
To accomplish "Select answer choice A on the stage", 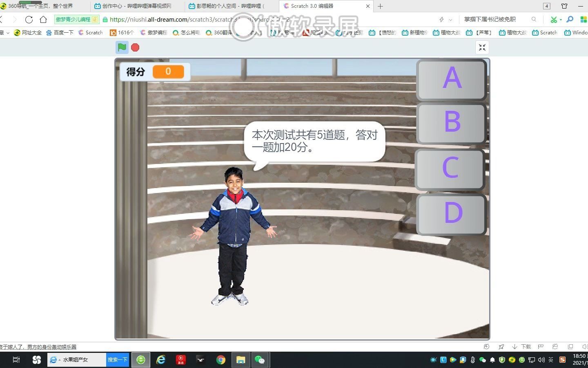I will click(x=452, y=80).
